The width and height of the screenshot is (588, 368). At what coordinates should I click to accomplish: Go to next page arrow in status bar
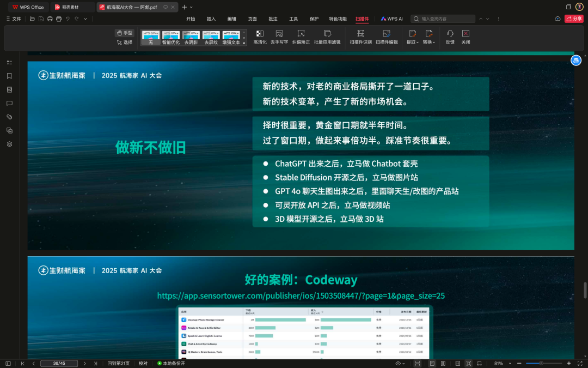[x=85, y=364]
